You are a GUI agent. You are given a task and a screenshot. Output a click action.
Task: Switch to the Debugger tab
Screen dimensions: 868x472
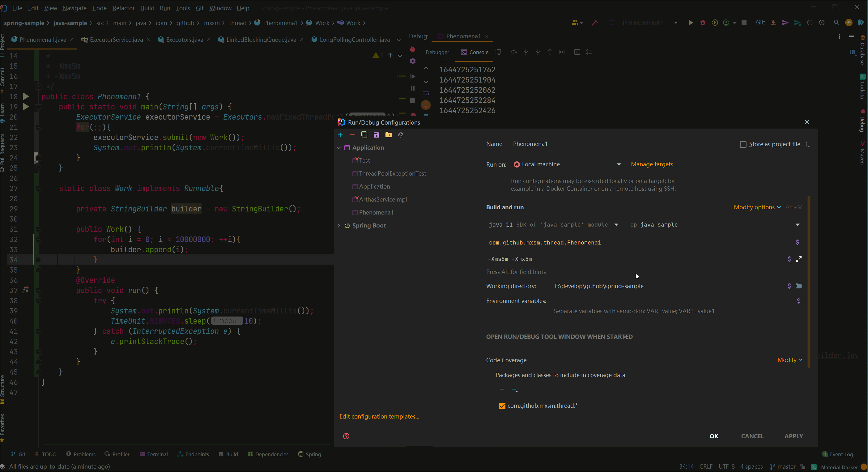pos(437,52)
